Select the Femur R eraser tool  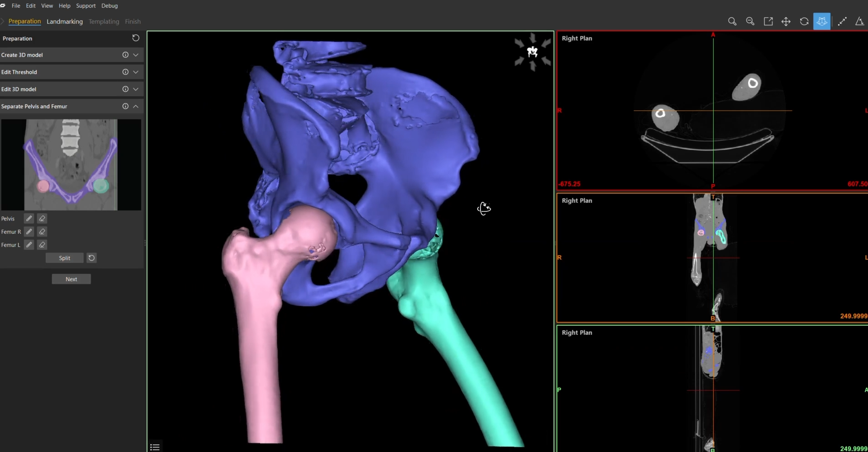[42, 232]
